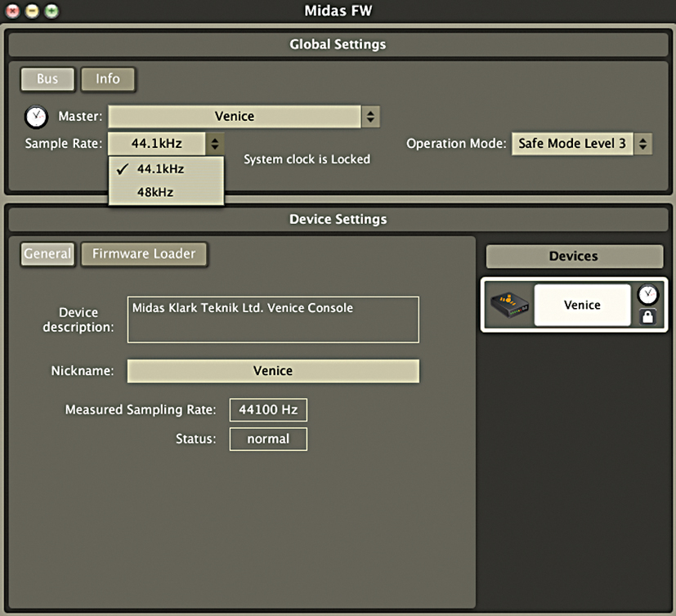Click the Device Settings header bar

coord(338,219)
